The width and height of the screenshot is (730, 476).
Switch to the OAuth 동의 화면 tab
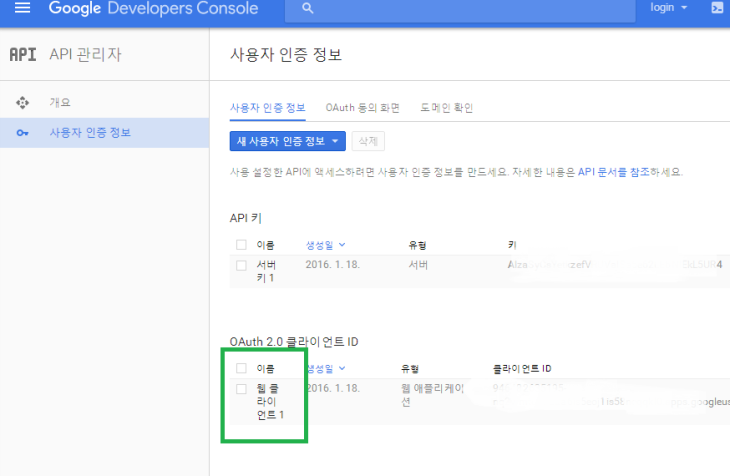tap(362, 107)
